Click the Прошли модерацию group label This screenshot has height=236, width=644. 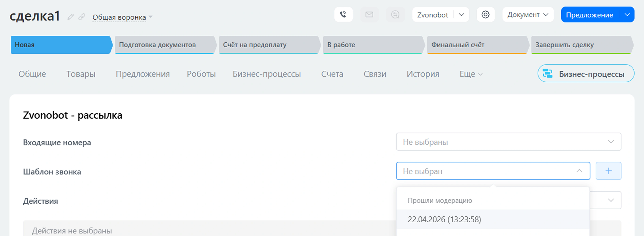pos(440,201)
